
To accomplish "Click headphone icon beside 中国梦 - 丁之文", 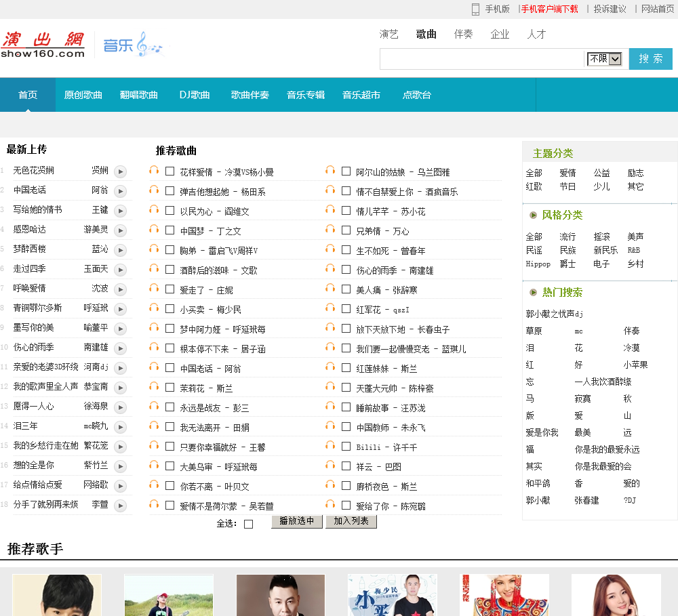I will coord(154,228).
